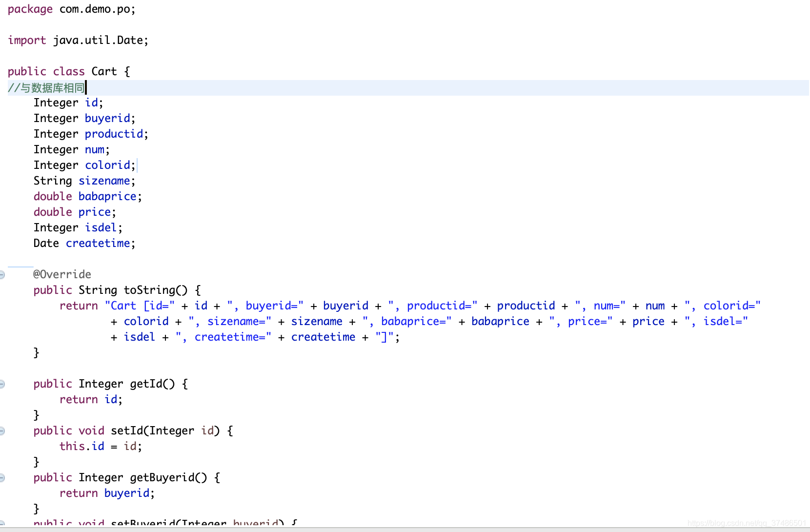
Task: Click the 'String sizename;' field declaration
Action: click(84, 181)
